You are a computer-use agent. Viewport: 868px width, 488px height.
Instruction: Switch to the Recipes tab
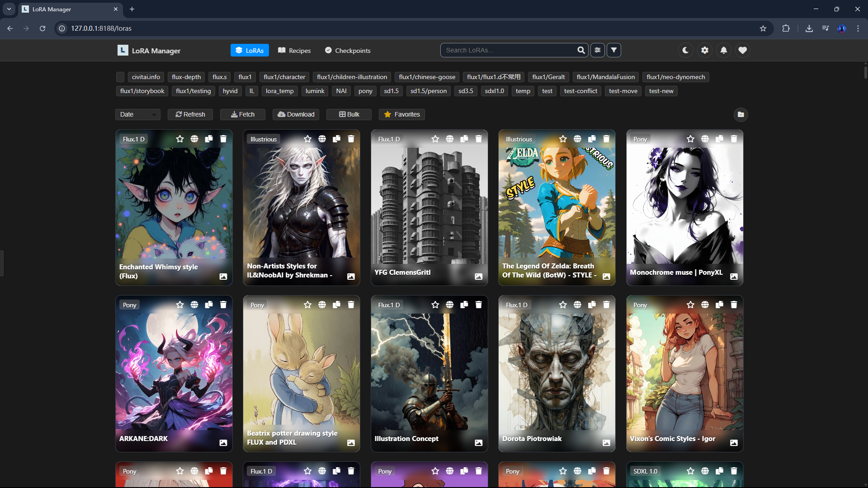294,51
